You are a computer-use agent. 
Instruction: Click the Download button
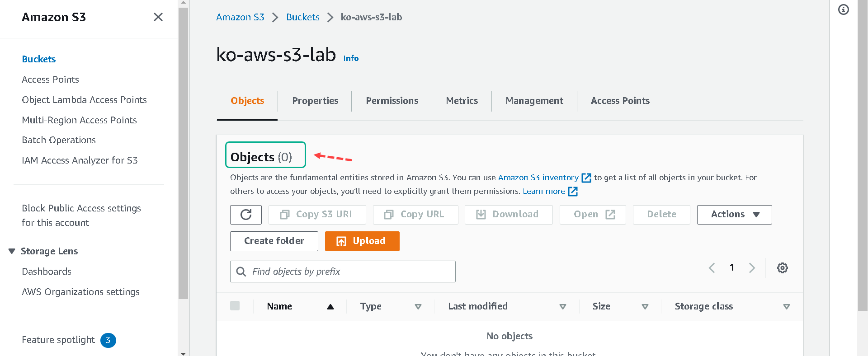(x=509, y=215)
